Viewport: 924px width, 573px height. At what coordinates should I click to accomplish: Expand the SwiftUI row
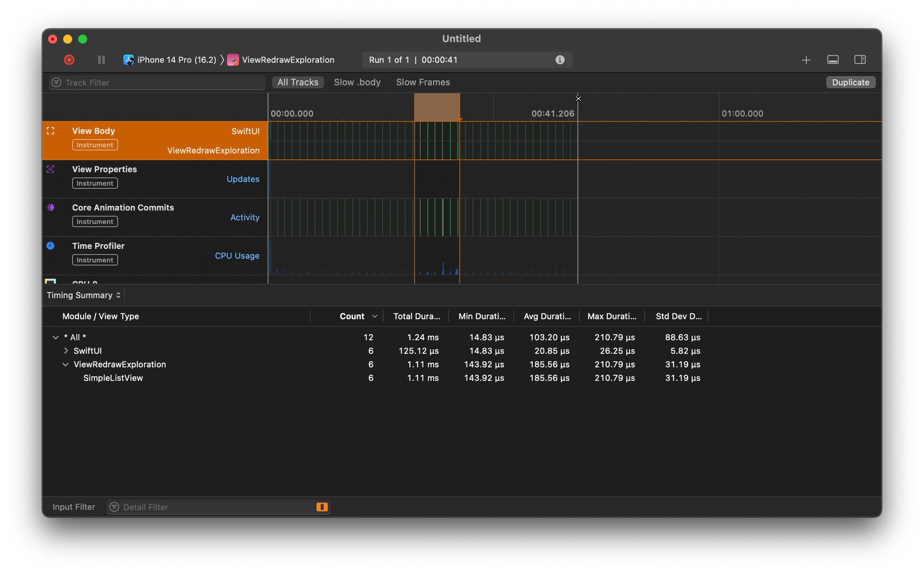pos(66,351)
